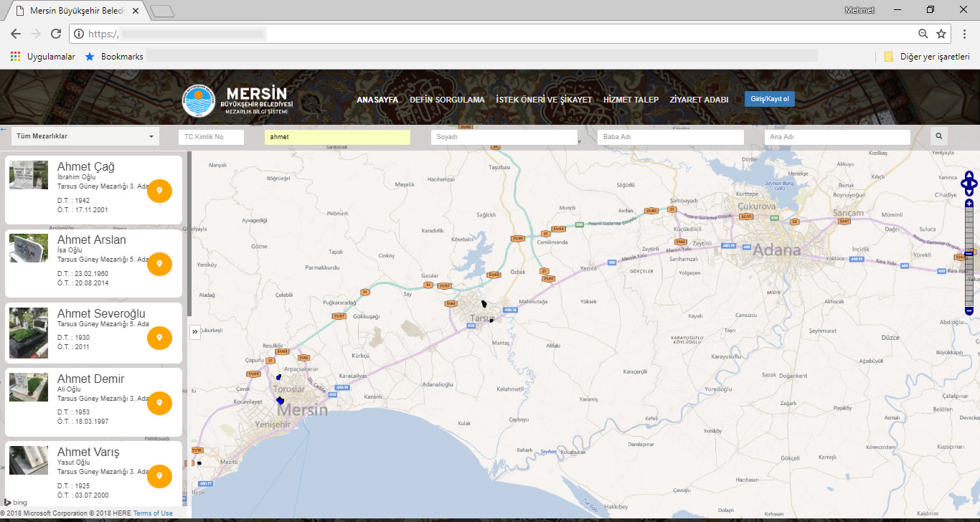Viewport: 980px width, 522px height.
Task: Select the Ahmet Varış name heading
Action: point(88,452)
